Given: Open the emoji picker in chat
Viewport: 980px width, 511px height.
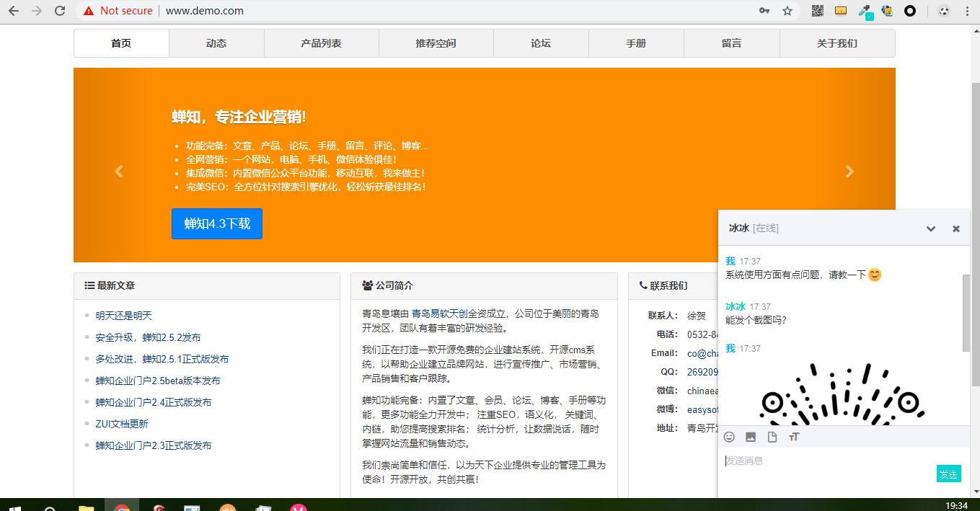Looking at the screenshot, I should [x=729, y=437].
